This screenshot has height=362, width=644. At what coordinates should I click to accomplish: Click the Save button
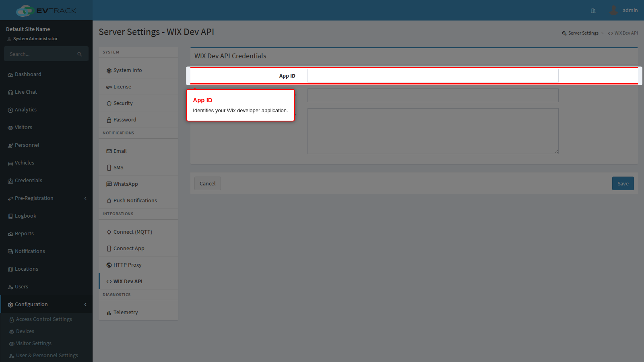coord(623,183)
